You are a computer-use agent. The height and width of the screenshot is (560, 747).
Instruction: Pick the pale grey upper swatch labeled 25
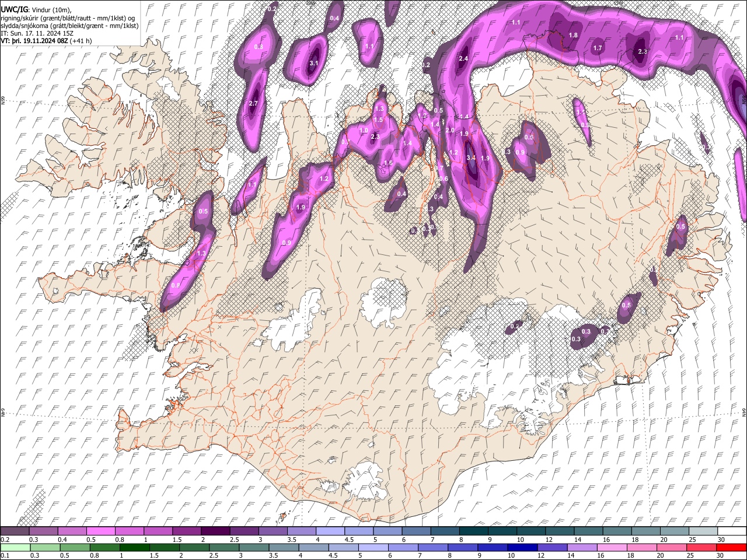(x=703, y=531)
